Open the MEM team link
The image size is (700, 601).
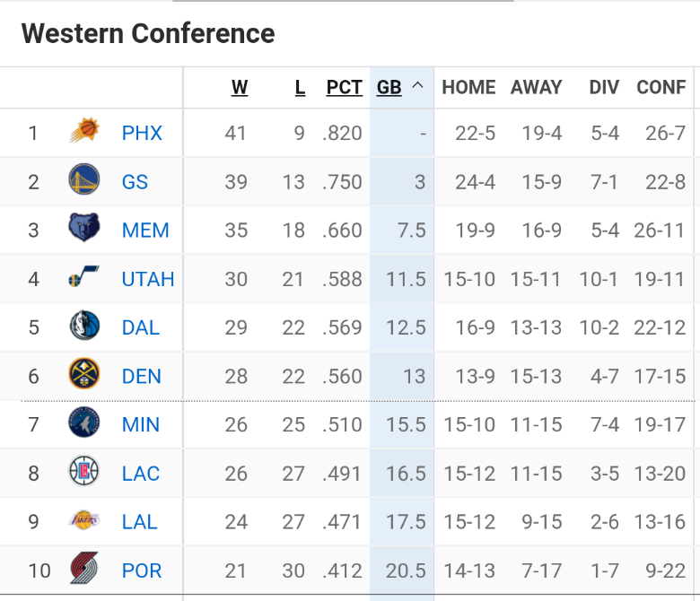(x=145, y=231)
